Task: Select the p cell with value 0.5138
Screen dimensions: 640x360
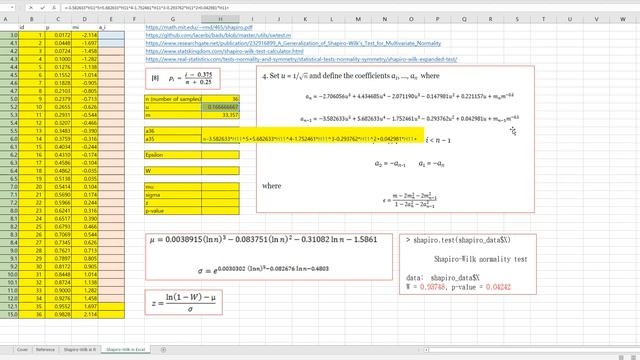Action: coord(58,179)
